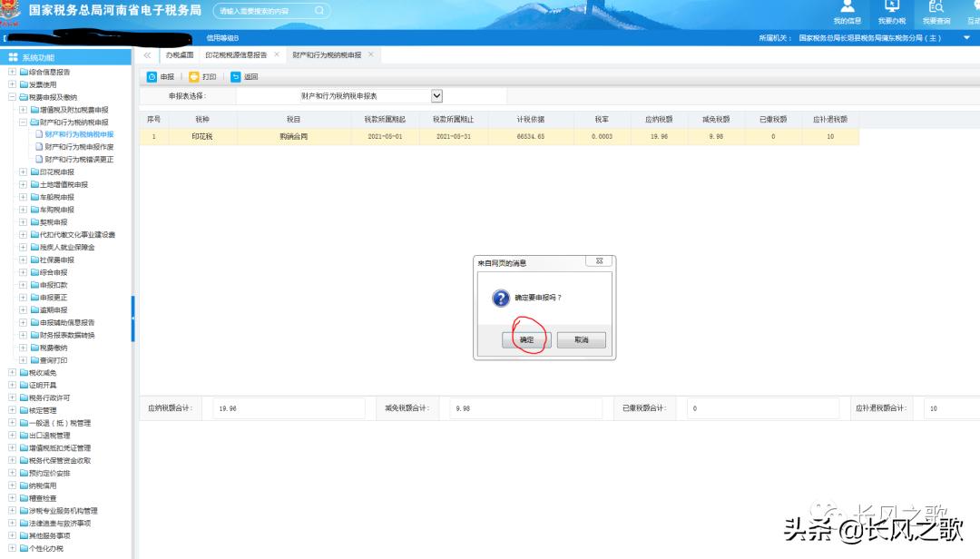Click 取消 in the confirmation dialog
The height and width of the screenshot is (559, 980).
tap(581, 339)
